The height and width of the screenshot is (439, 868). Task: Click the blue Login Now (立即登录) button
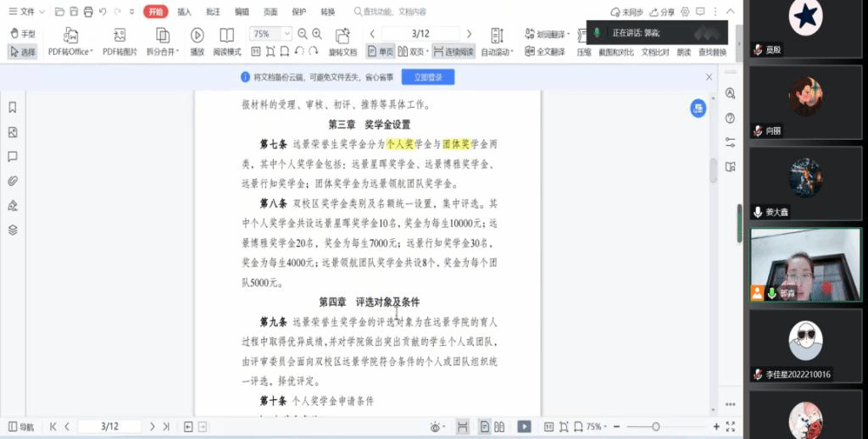pyautogui.click(x=427, y=77)
